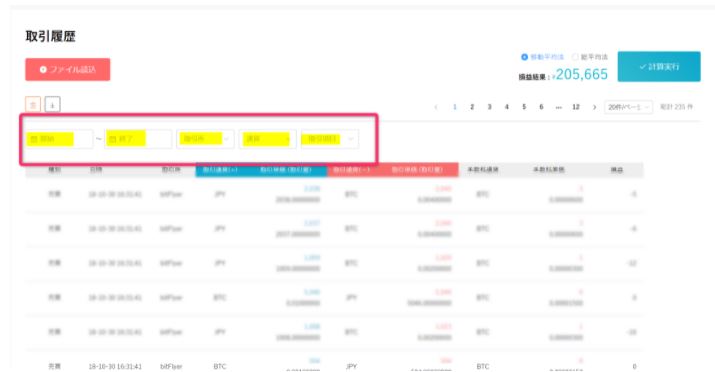Select the 総平均法 radio option
The image size is (715, 372).
pyautogui.click(x=590, y=57)
